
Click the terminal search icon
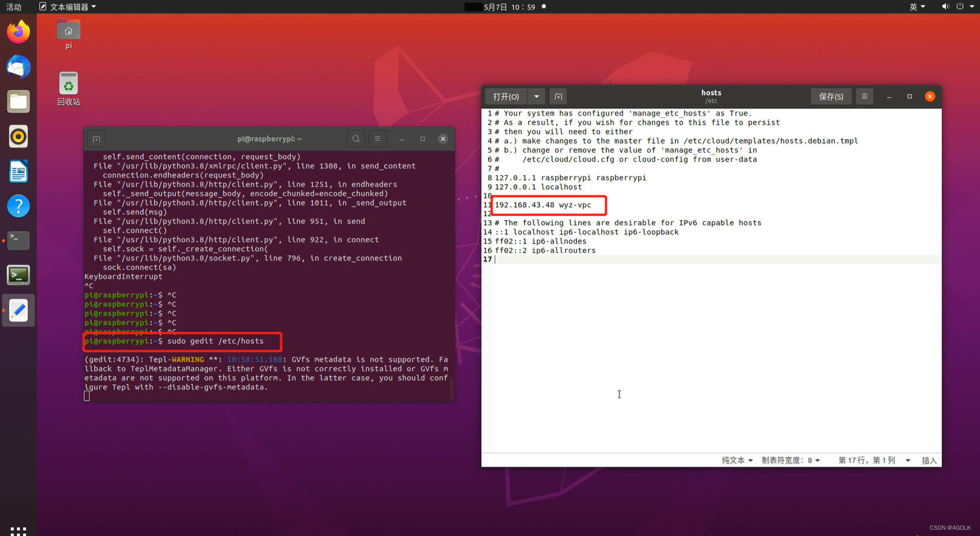pos(356,139)
